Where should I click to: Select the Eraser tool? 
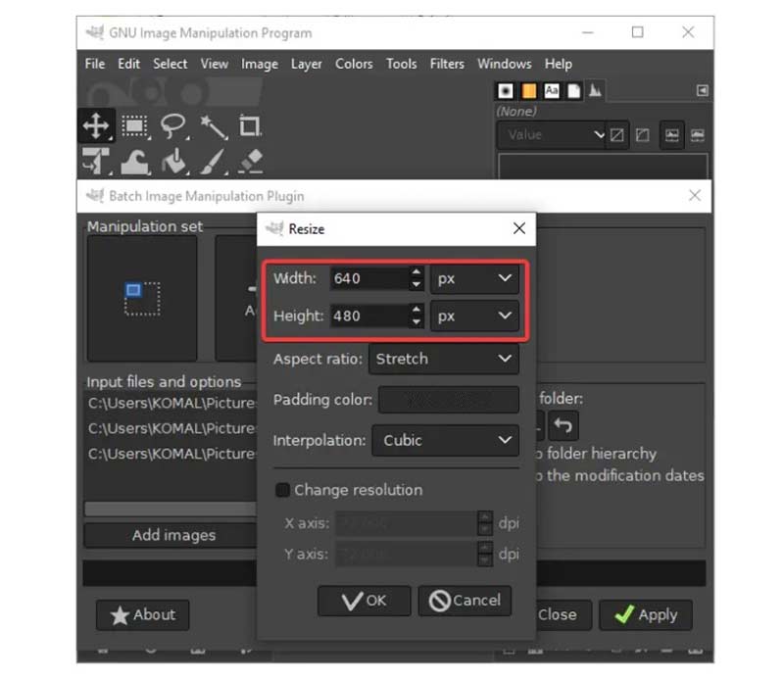250,162
